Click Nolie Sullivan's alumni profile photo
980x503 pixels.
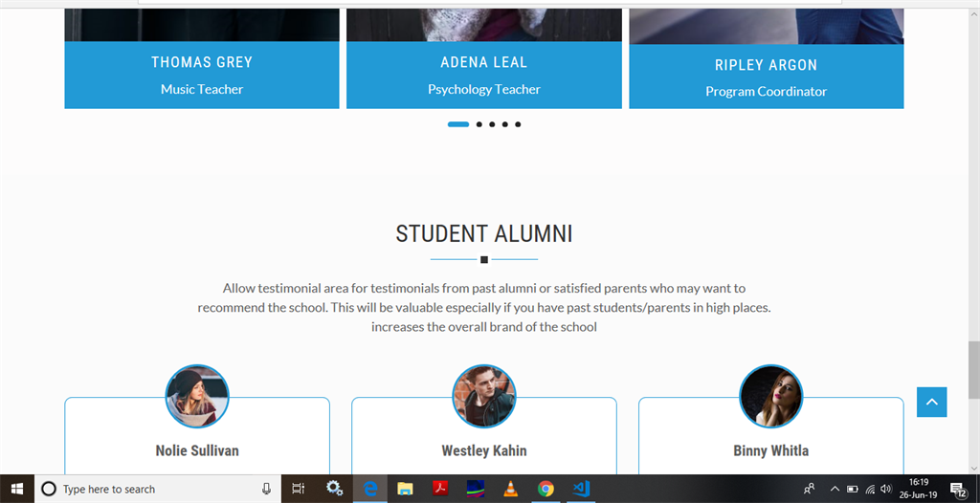197,396
